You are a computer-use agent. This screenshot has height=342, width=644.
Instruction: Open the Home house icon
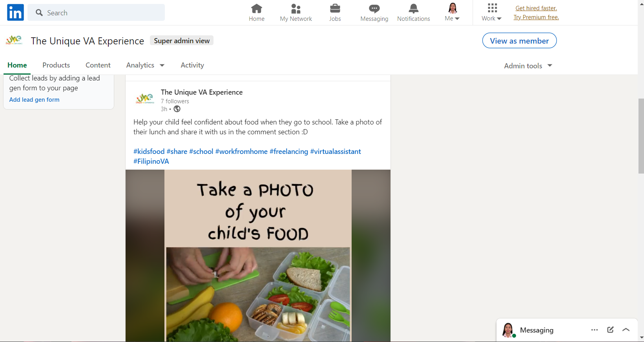[257, 8]
